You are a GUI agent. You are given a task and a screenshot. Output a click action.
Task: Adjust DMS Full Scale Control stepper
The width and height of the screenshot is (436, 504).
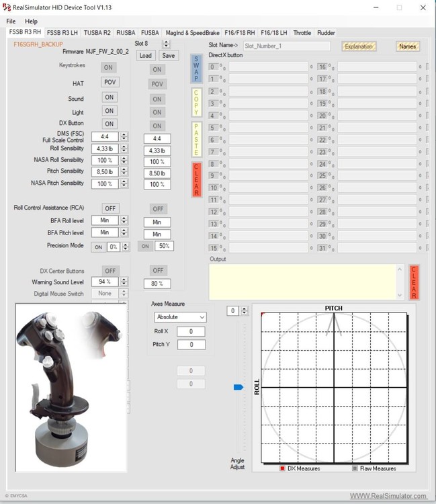click(124, 136)
